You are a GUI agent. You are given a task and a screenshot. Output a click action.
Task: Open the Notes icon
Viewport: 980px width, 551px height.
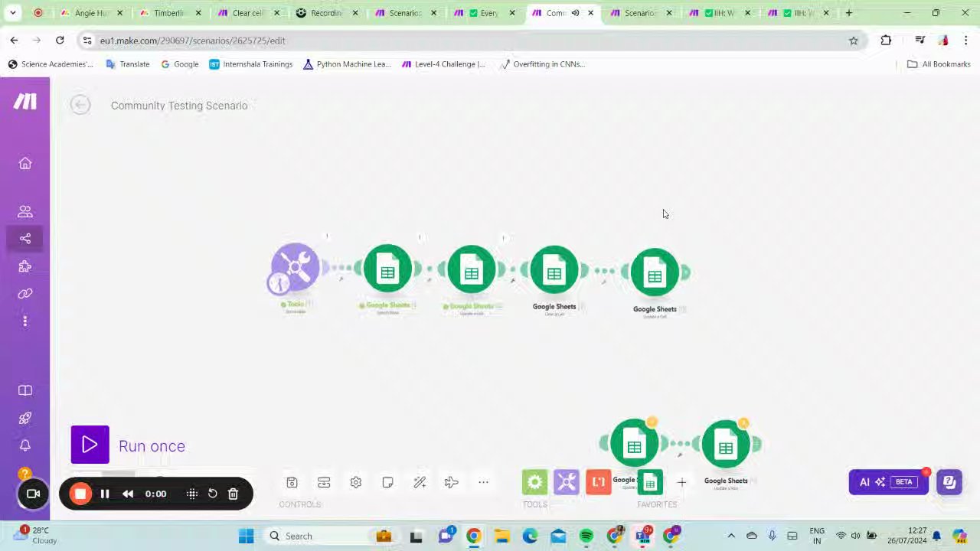(387, 482)
